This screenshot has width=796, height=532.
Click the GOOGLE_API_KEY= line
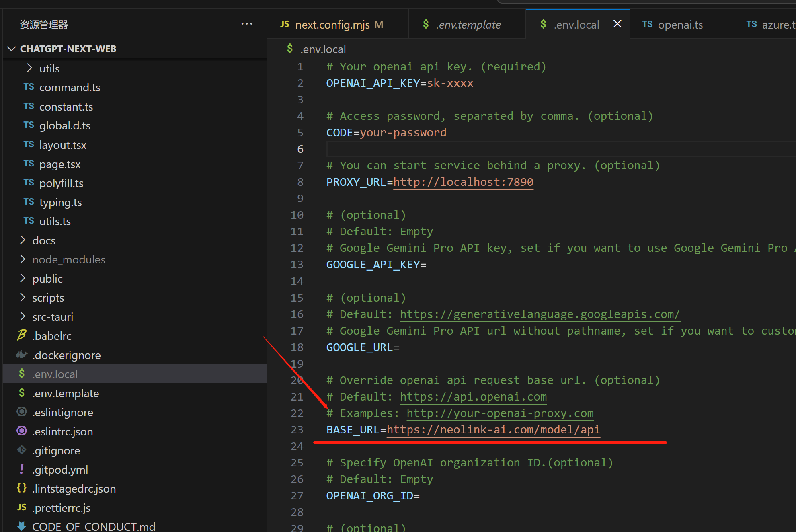376,265
